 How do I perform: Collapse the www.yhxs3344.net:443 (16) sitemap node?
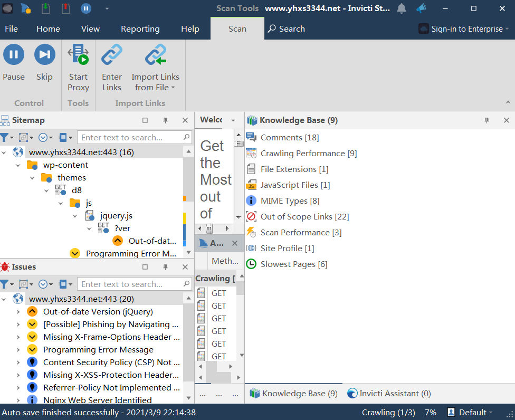tap(4, 152)
